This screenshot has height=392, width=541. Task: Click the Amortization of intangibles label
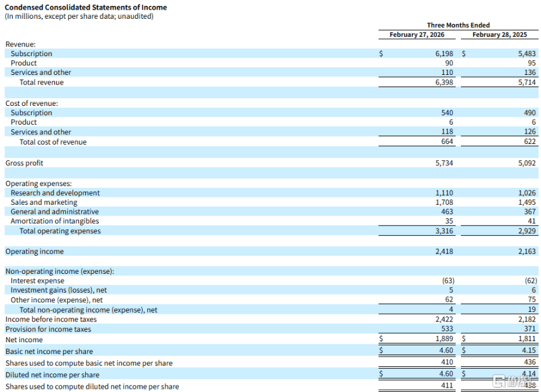[56, 221]
